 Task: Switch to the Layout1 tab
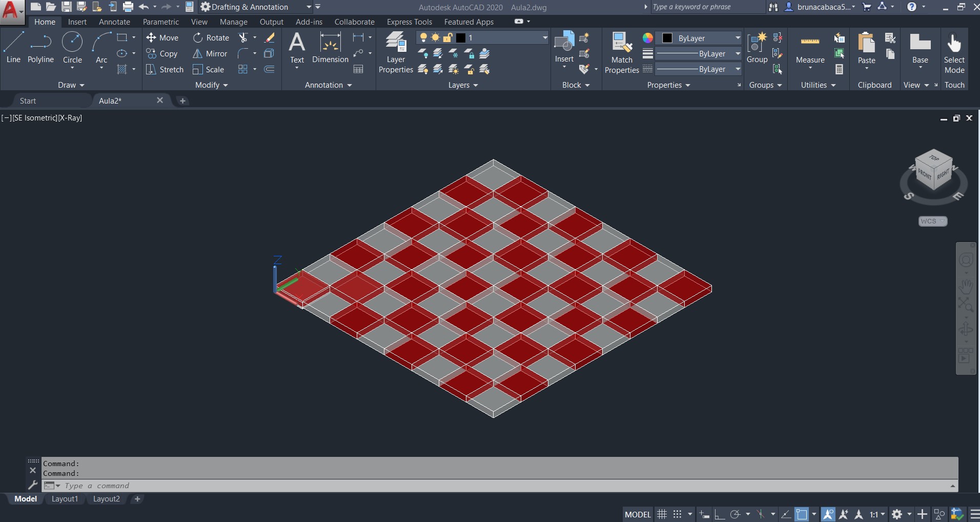click(x=65, y=498)
